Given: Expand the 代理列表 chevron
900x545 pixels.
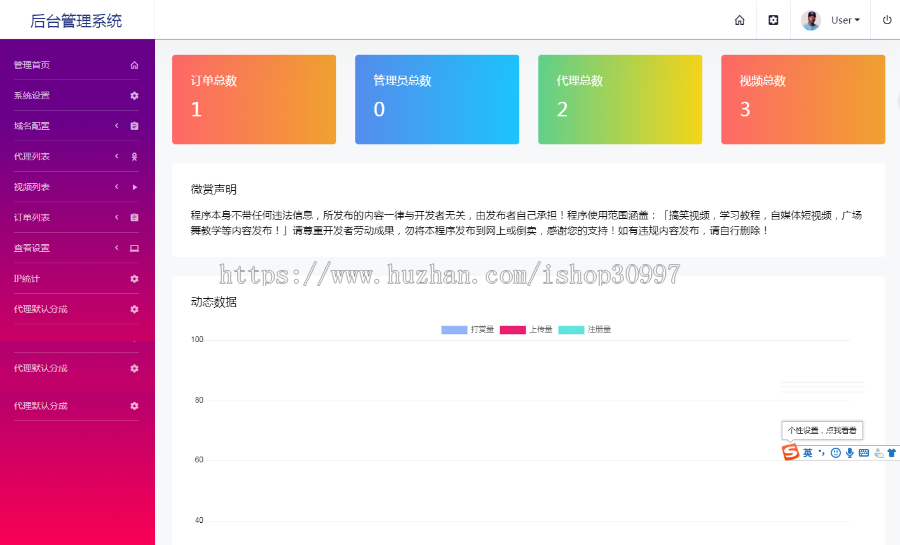Looking at the screenshot, I should coord(117,156).
